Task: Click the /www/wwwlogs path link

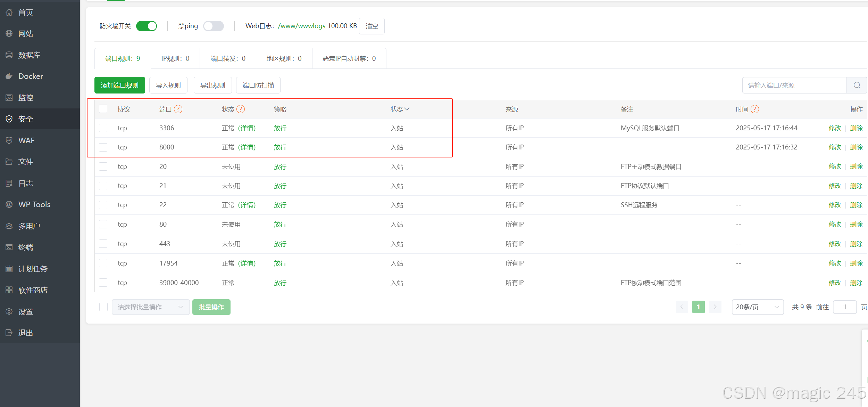Action: pyautogui.click(x=301, y=26)
